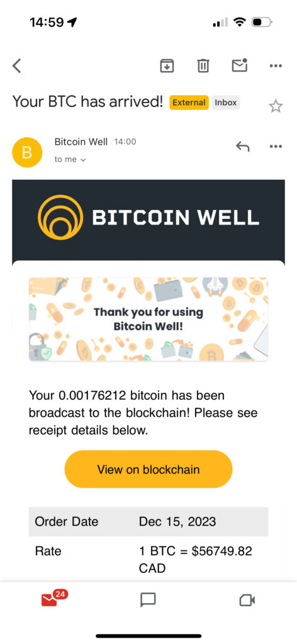297x644 pixels.
Task: Expand recipient details next to 'to me'
Action: (x=83, y=160)
